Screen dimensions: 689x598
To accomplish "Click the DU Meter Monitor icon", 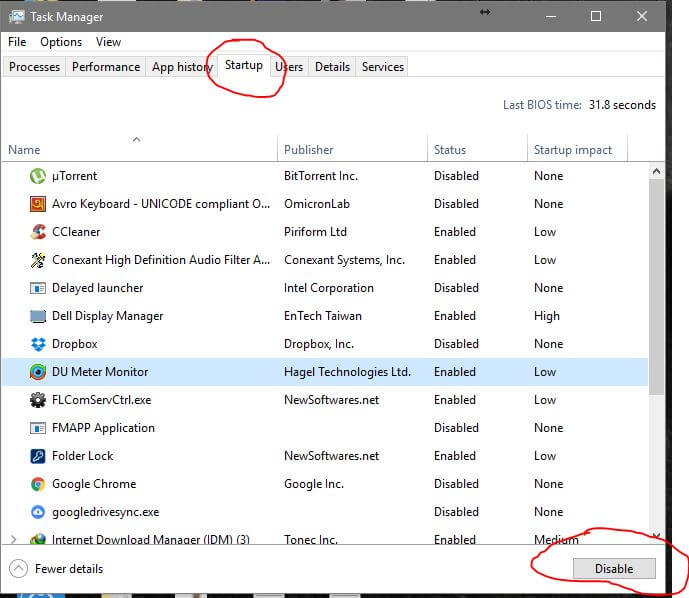I will tap(38, 372).
